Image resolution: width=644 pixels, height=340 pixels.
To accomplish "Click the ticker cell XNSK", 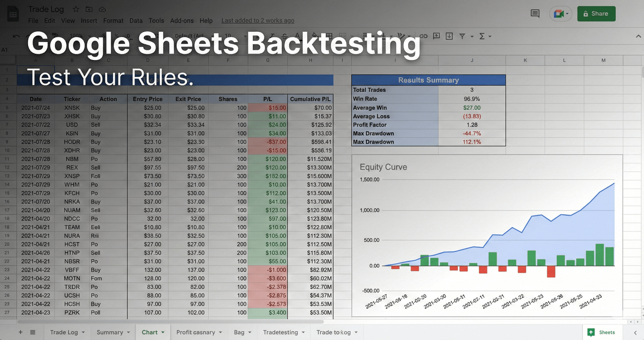I will (x=72, y=108).
